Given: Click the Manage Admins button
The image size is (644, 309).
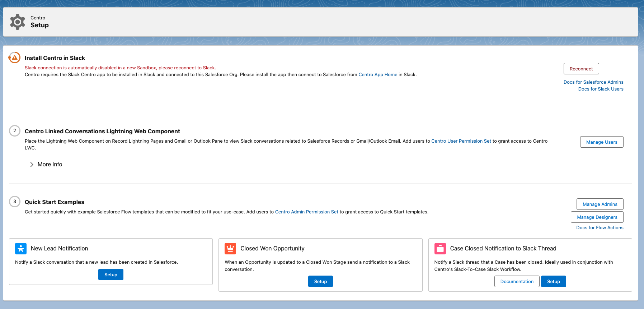Looking at the screenshot, I should point(600,204).
